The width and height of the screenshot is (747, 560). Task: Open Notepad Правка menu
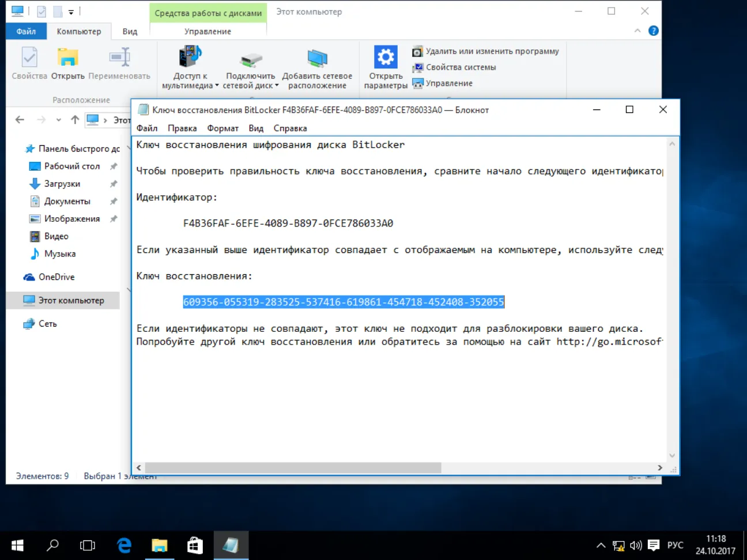[x=182, y=128]
